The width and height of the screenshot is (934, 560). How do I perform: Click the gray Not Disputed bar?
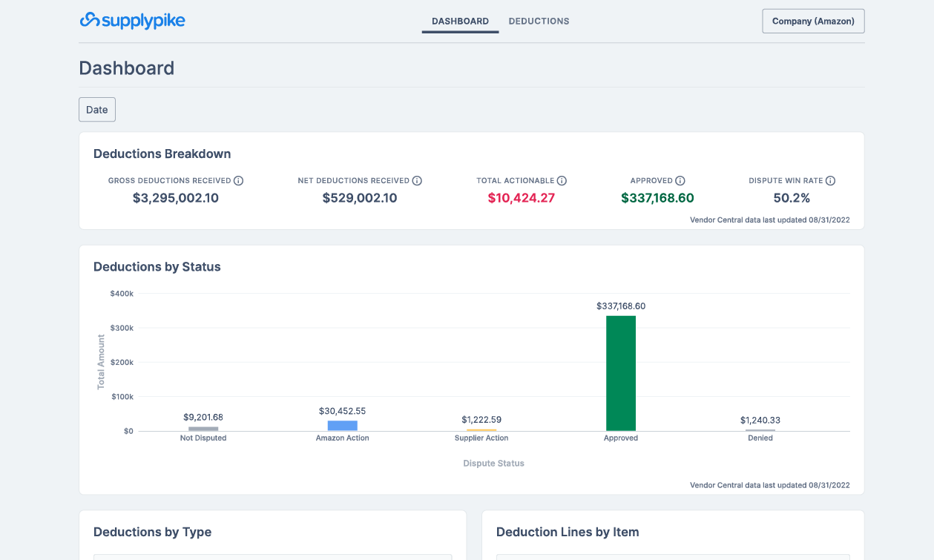pyautogui.click(x=203, y=429)
